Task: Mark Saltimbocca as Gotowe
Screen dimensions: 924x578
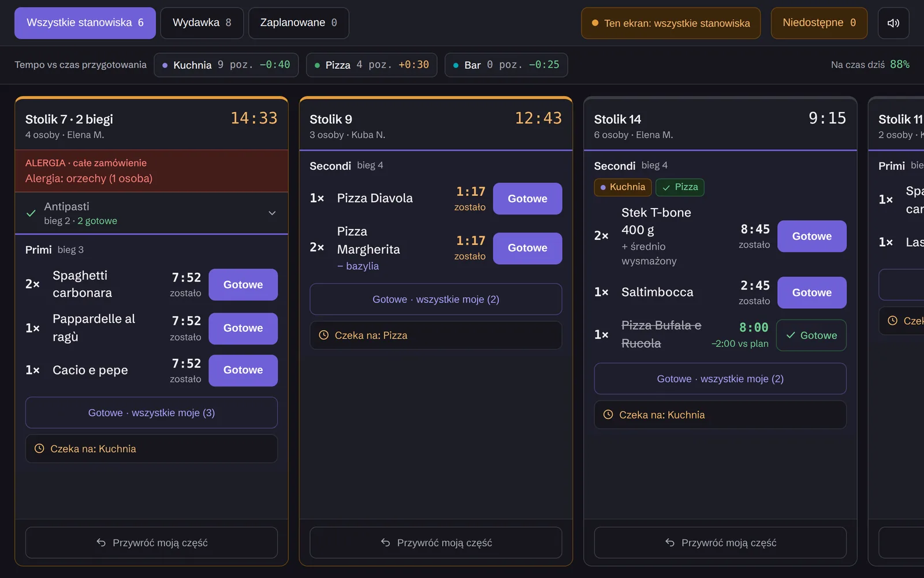Action: tap(812, 292)
